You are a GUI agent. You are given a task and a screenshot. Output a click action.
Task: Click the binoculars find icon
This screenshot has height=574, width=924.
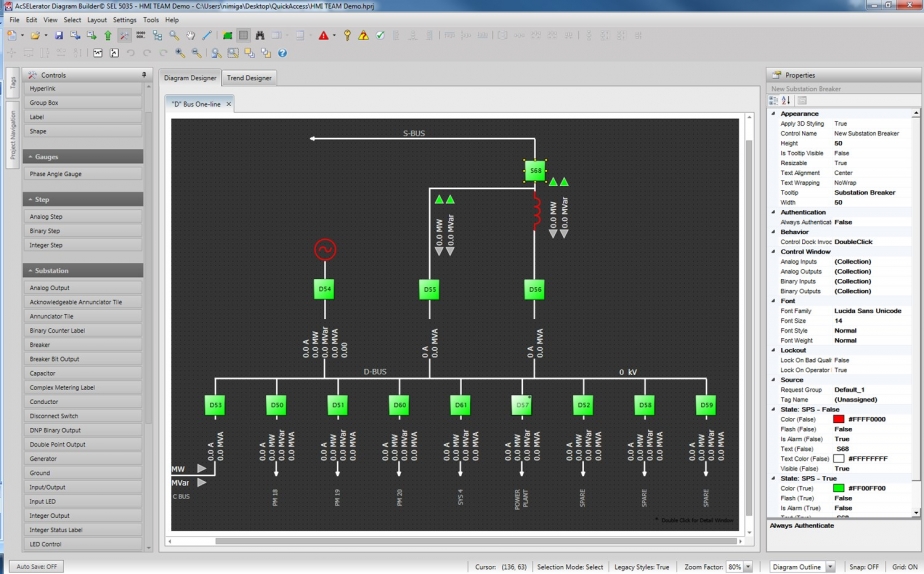tap(260, 36)
